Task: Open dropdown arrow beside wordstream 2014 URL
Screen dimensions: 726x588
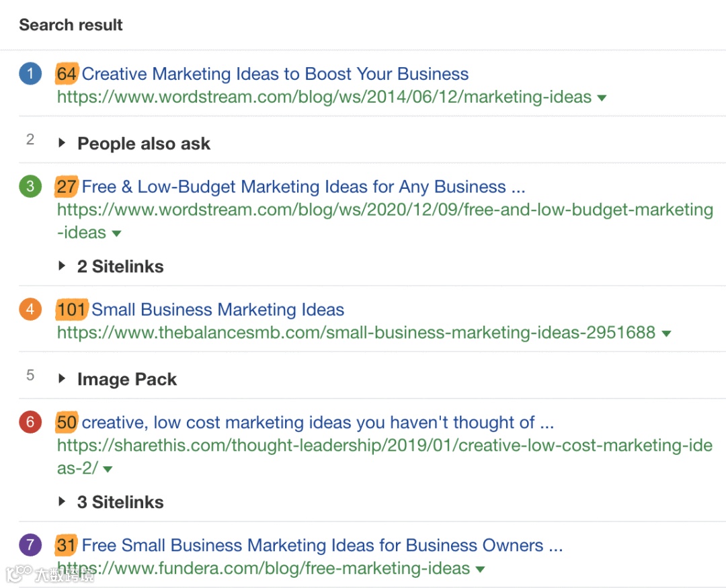Action: click(x=602, y=98)
